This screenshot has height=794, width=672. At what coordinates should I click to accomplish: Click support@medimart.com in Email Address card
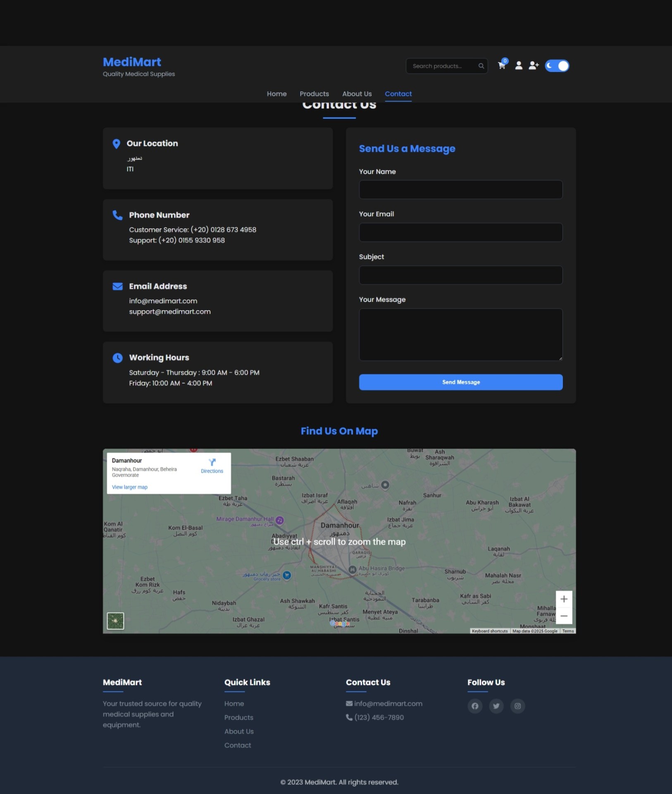[170, 311]
